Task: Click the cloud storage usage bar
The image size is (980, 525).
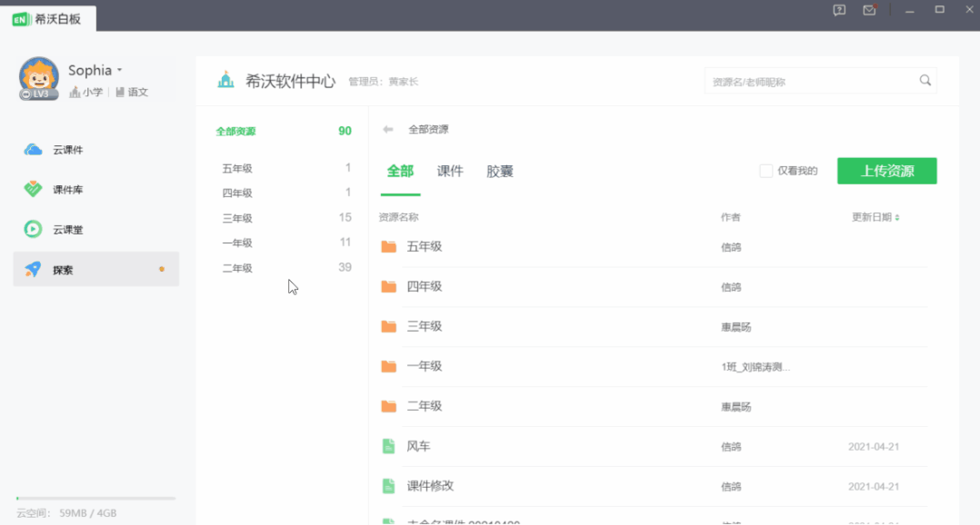Action: [x=95, y=499]
